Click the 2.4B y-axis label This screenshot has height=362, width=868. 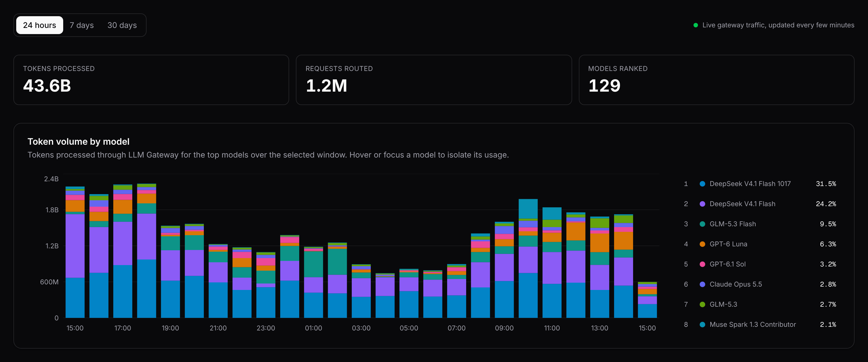51,179
